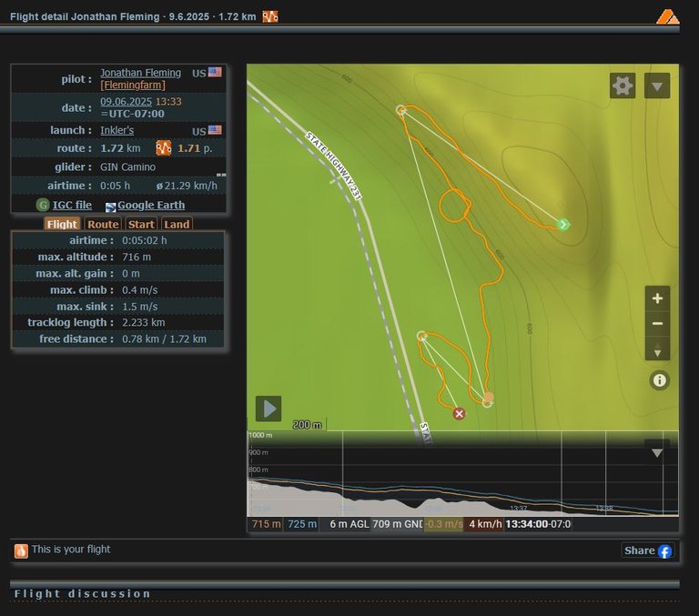Screen dimensions: 699x616
Task: Play the flight animation
Action: 268,409
